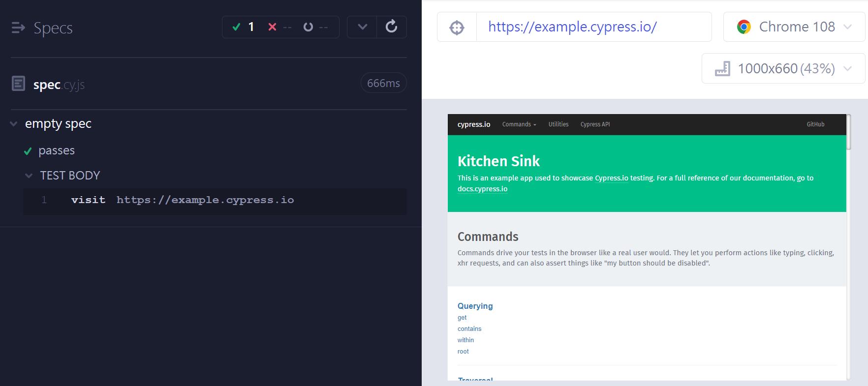Open the spec.cy.js file name

[59, 85]
